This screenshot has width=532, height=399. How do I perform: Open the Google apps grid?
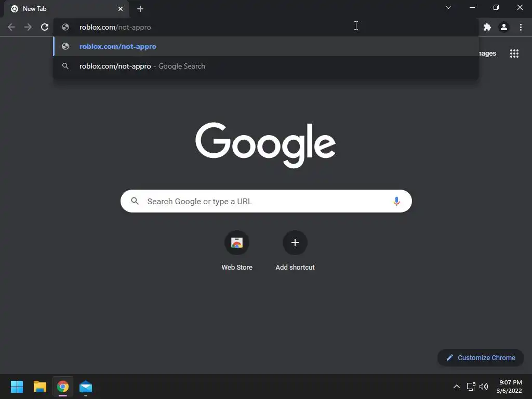point(514,54)
